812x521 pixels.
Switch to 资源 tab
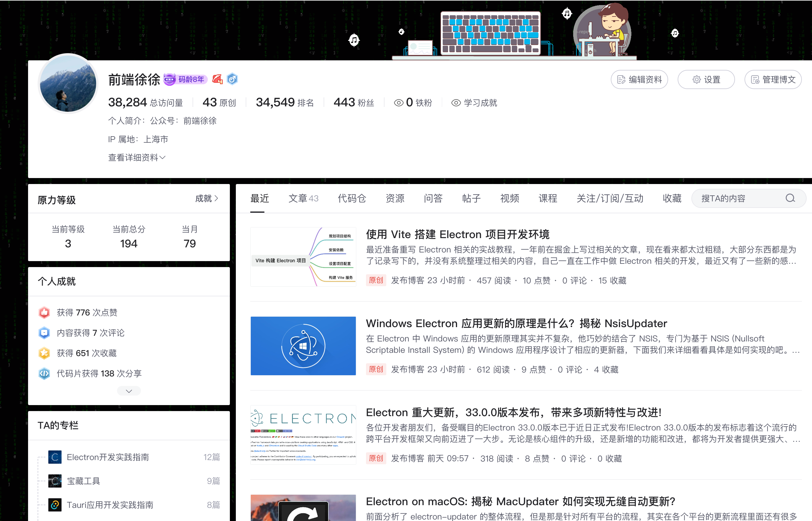tap(395, 199)
